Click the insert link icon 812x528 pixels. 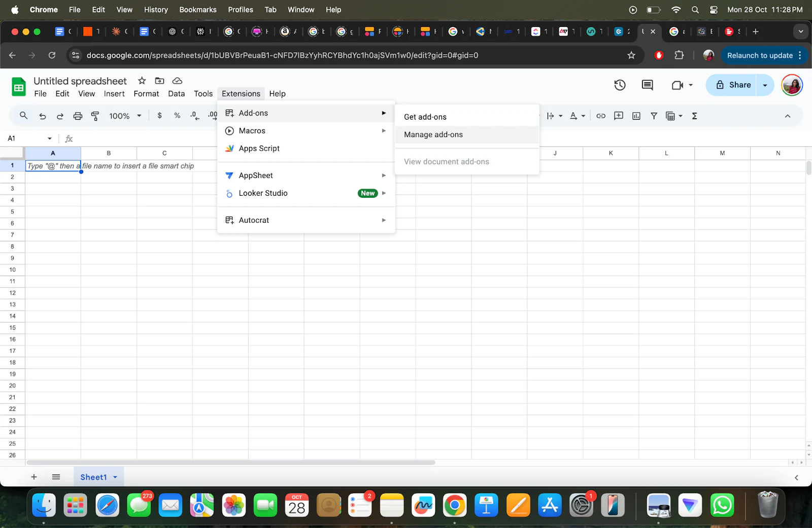601,116
